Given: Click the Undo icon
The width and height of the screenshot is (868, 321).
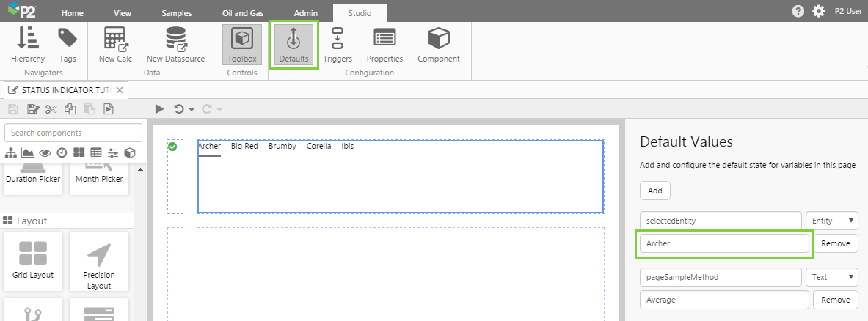Looking at the screenshot, I should click(179, 109).
